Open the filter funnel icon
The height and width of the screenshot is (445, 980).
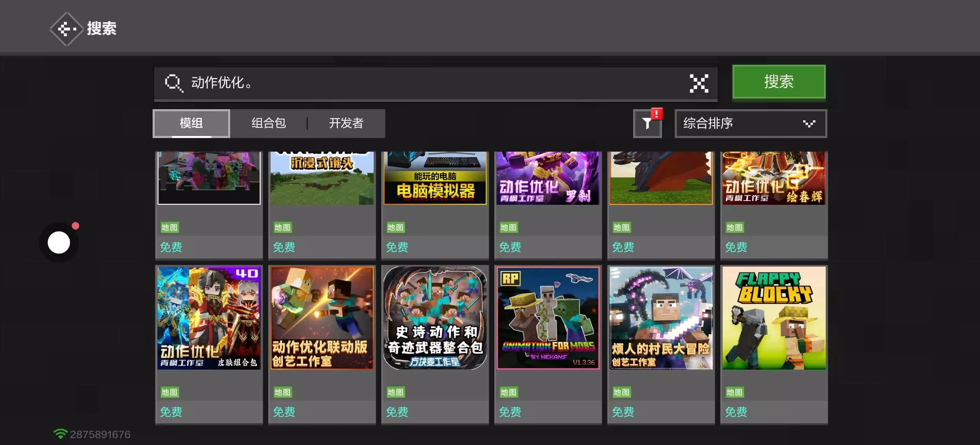point(647,123)
